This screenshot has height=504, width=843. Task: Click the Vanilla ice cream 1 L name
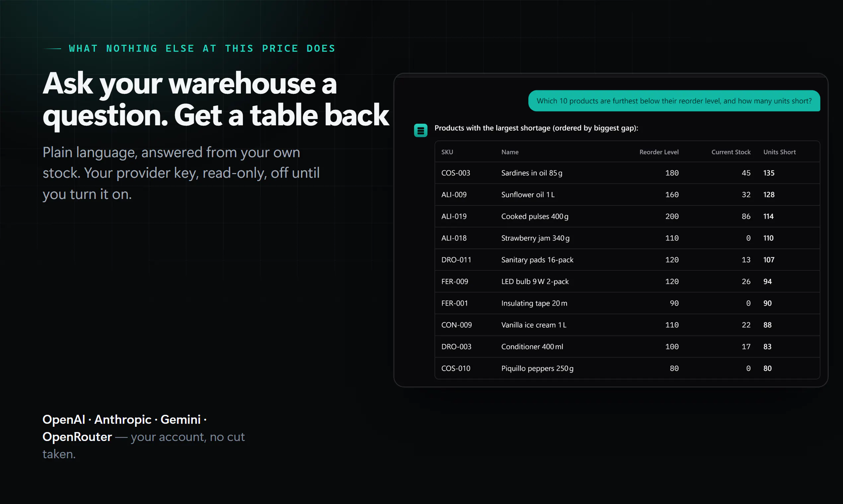[x=534, y=325]
